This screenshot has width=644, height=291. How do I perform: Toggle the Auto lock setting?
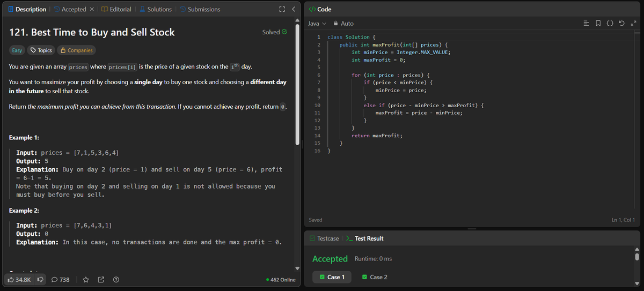pos(343,24)
